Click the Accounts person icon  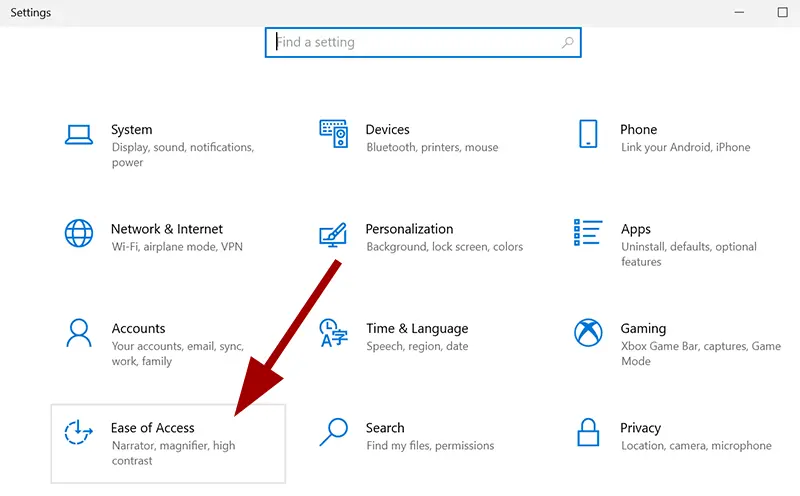(x=79, y=333)
